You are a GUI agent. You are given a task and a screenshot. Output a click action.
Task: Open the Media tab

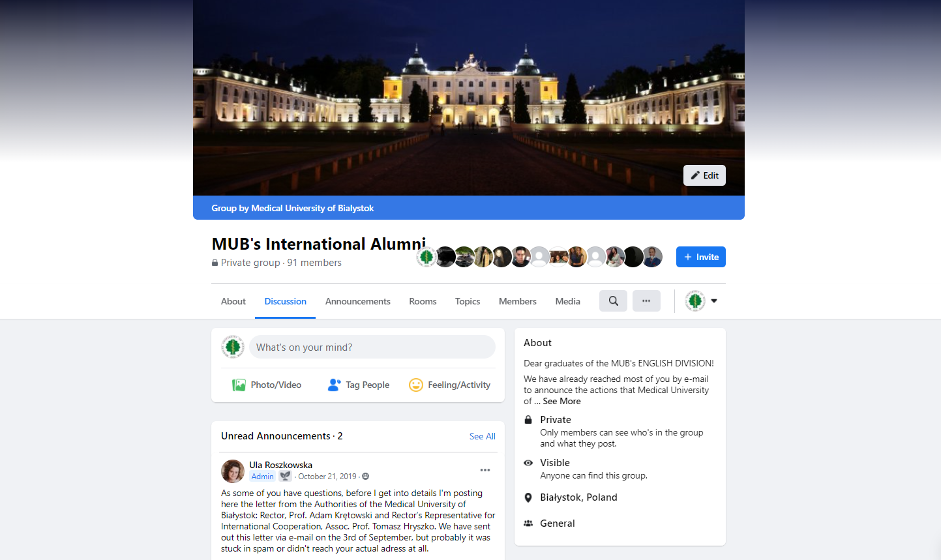coord(567,301)
